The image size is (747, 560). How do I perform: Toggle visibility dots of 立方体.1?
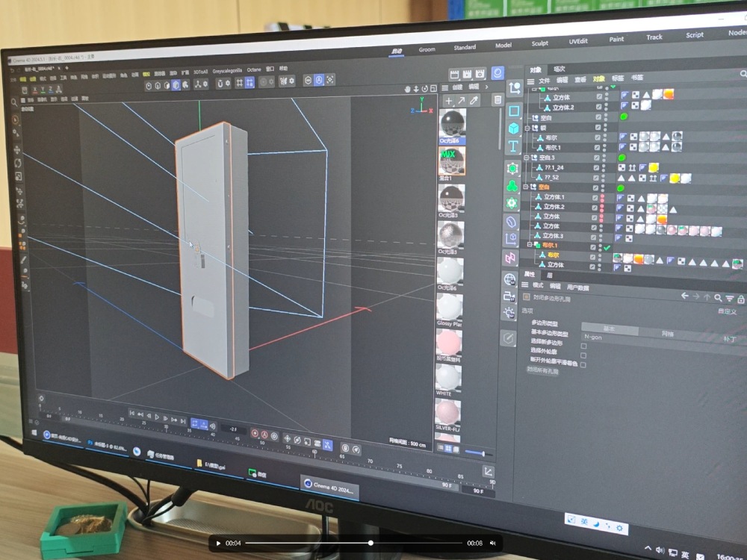602,197
